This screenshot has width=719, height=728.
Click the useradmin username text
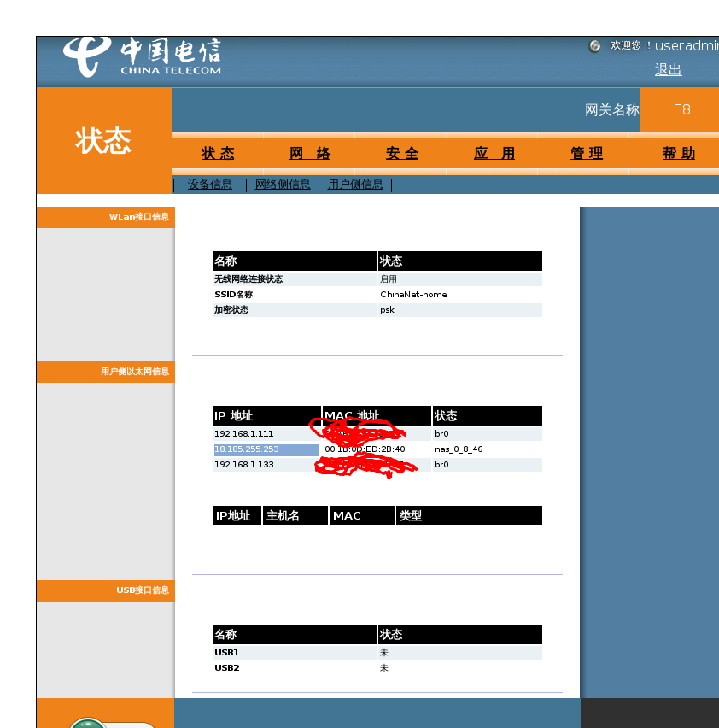coord(687,45)
